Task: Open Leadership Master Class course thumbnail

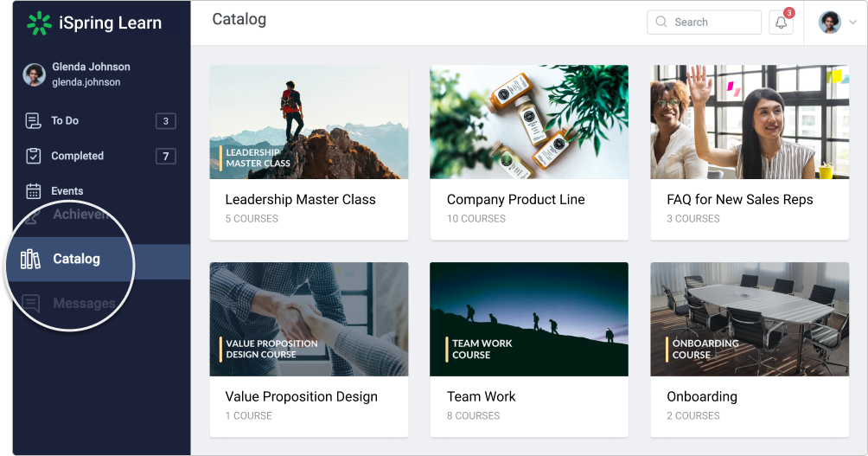Action: pyautogui.click(x=309, y=122)
